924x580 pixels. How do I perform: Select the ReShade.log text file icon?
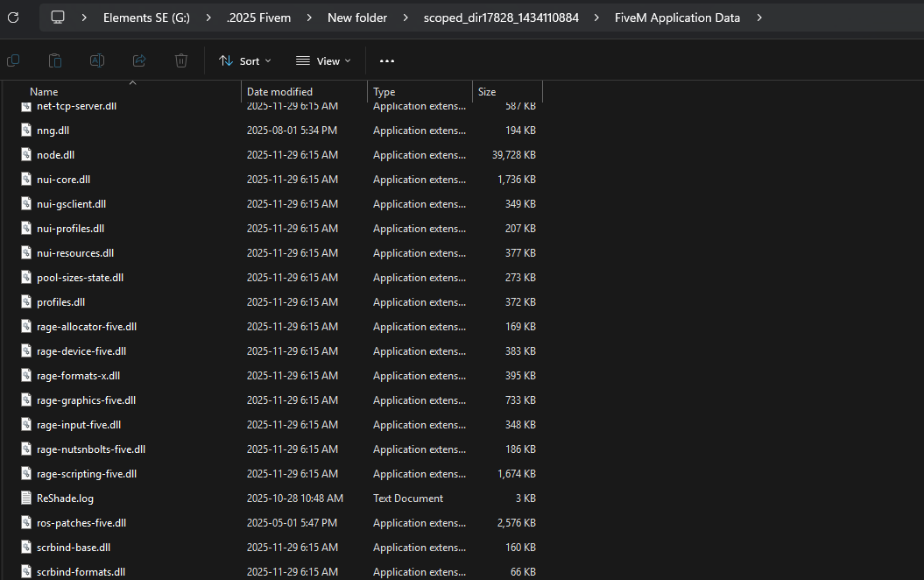click(x=27, y=499)
